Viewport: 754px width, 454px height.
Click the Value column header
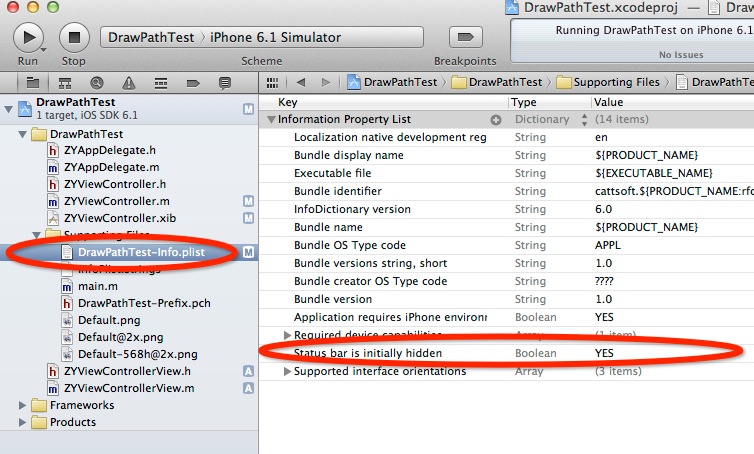(x=608, y=102)
